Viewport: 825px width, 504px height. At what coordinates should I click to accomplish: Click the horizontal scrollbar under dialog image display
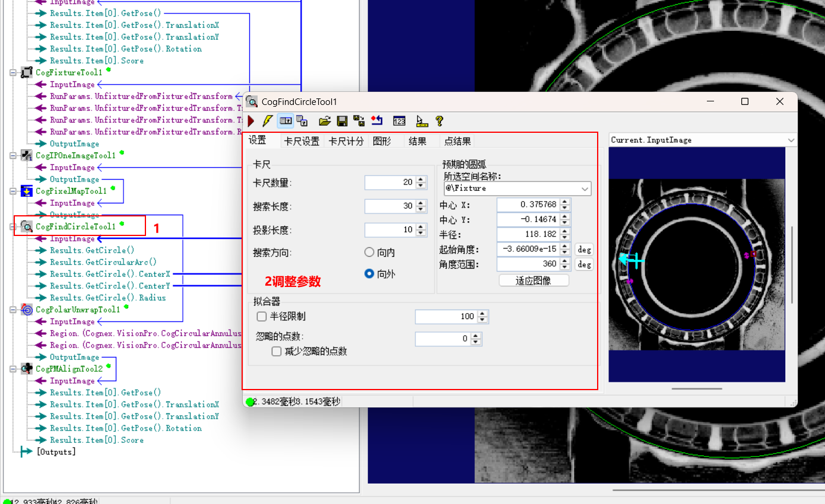(697, 389)
